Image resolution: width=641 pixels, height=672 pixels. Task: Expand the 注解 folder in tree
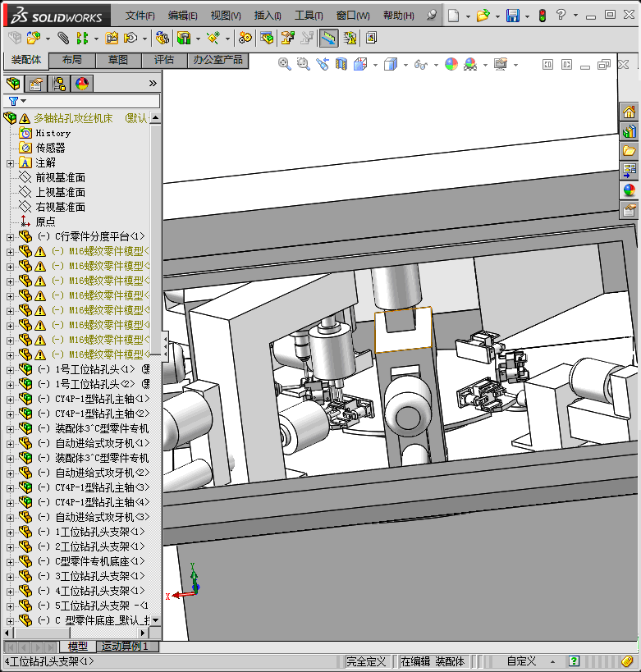click(10, 163)
